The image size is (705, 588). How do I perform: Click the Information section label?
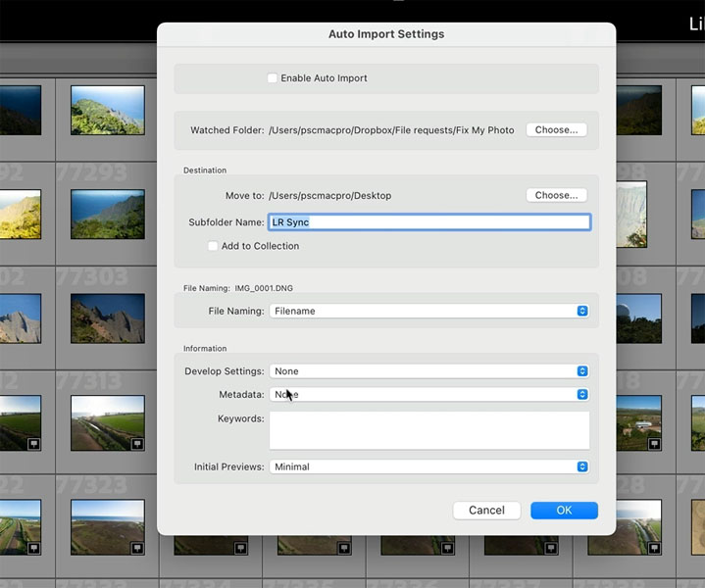205,349
